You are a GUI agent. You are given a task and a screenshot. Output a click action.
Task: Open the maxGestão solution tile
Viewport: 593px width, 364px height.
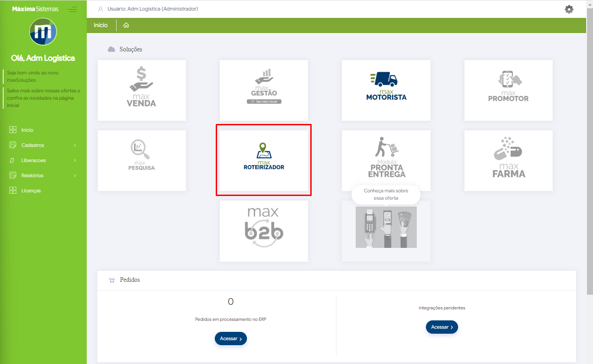pos(264,90)
